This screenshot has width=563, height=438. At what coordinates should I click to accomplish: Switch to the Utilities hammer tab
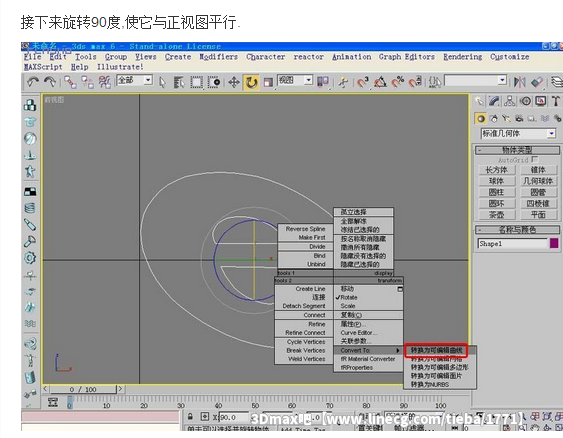(556, 101)
